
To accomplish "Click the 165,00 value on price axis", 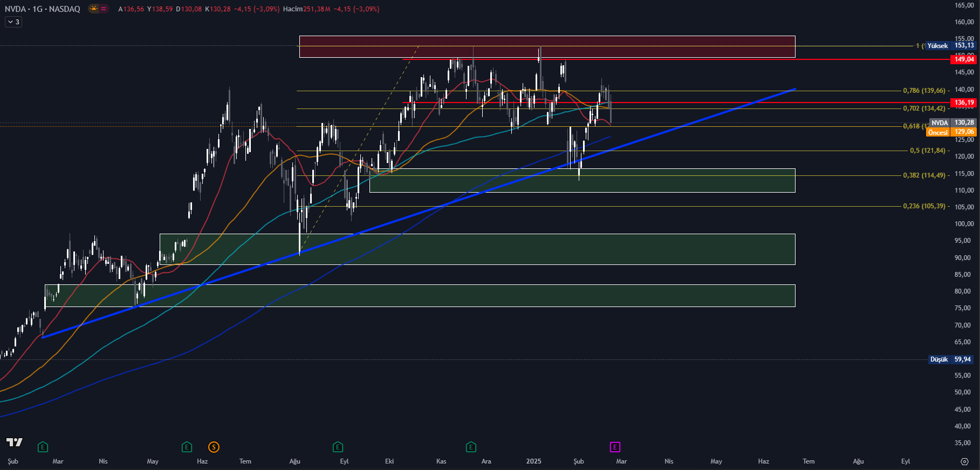I will (964, 5).
